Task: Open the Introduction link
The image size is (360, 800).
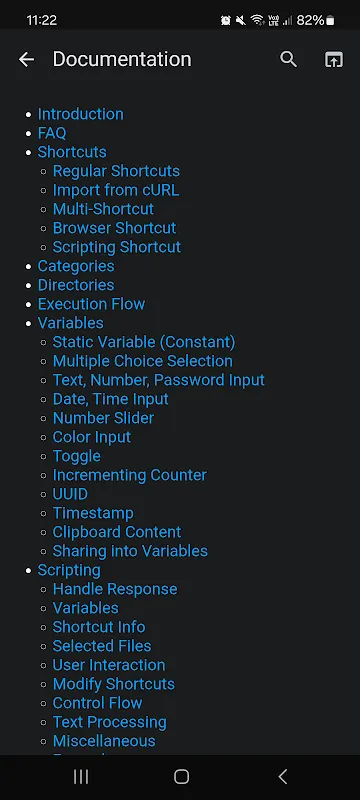Action: click(x=81, y=114)
